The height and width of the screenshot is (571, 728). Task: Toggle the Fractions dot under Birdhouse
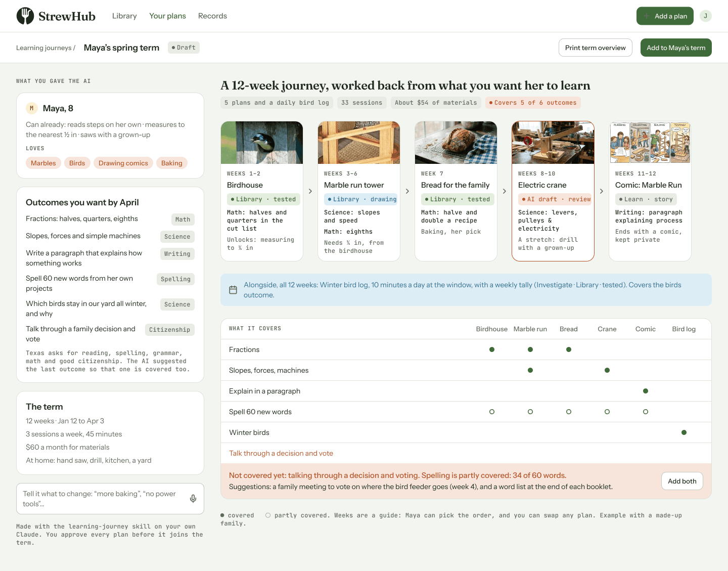pyautogui.click(x=492, y=349)
